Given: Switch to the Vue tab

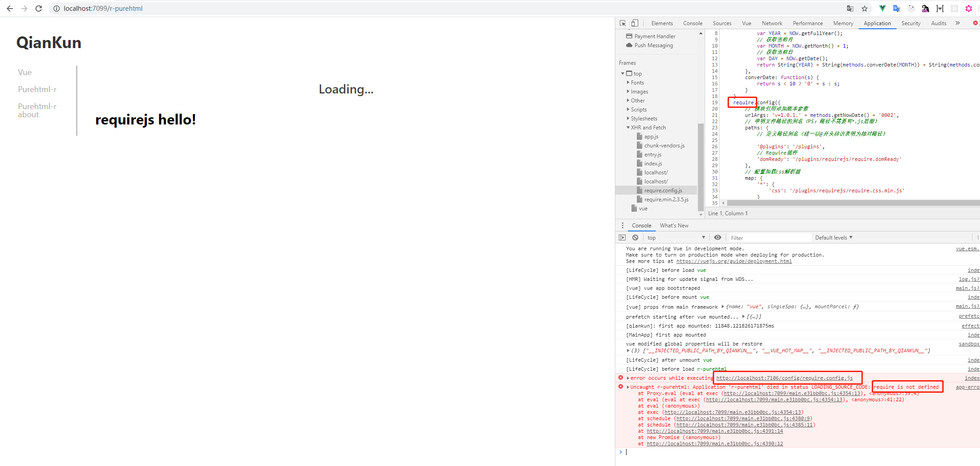Looking at the screenshot, I should (746, 23).
